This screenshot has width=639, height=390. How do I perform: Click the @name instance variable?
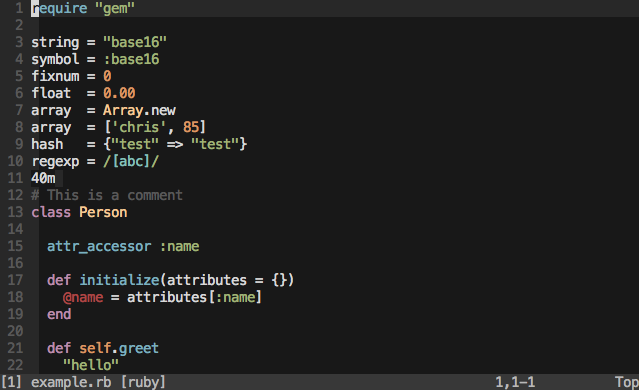coord(83,297)
